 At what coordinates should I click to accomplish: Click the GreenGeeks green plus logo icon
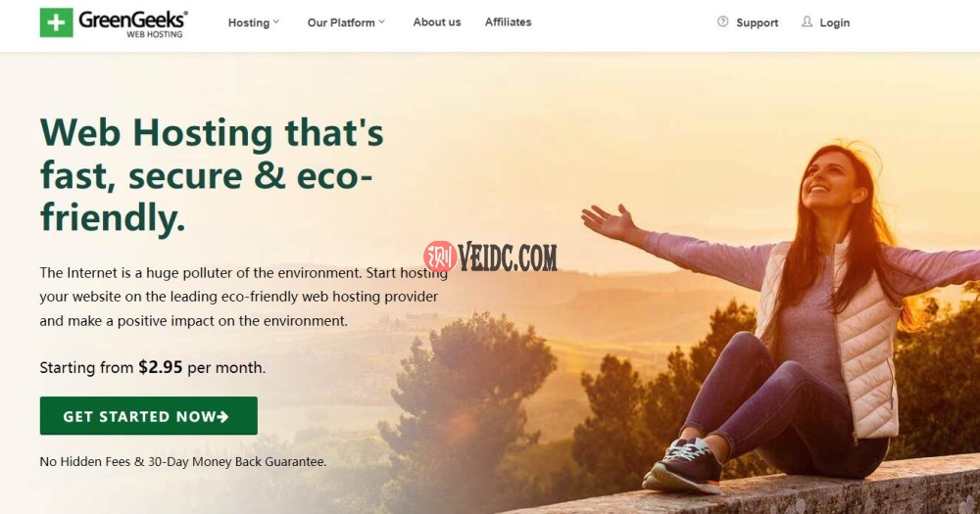[56, 23]
